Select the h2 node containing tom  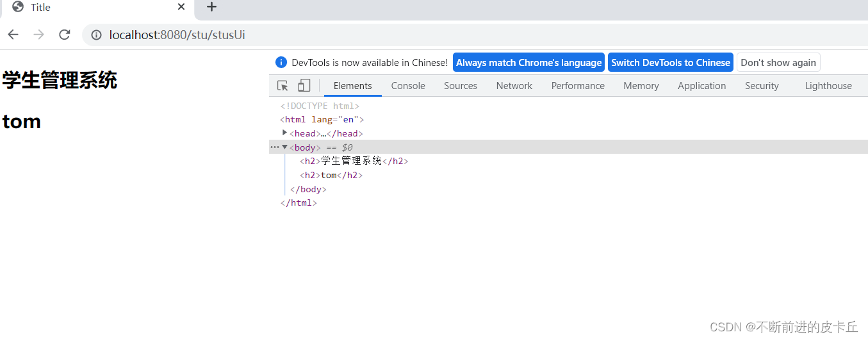click(331, 175)
